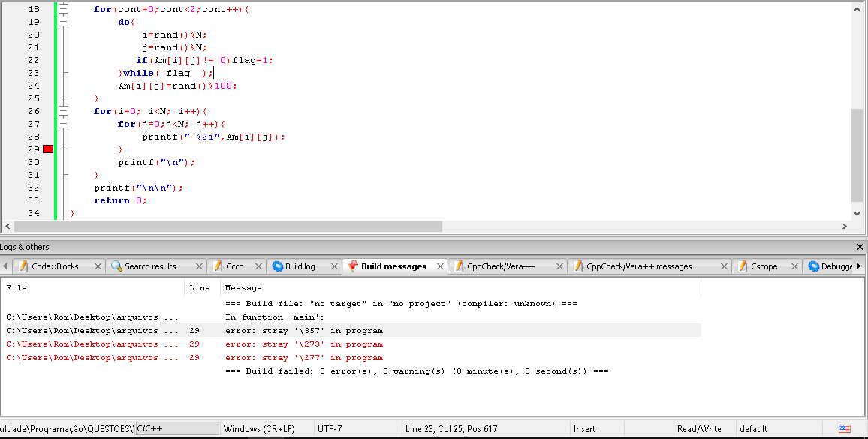Select the stray '\273' error row
Image resolution: width=868 pixels, height=439 pixels.
[353, 344]
